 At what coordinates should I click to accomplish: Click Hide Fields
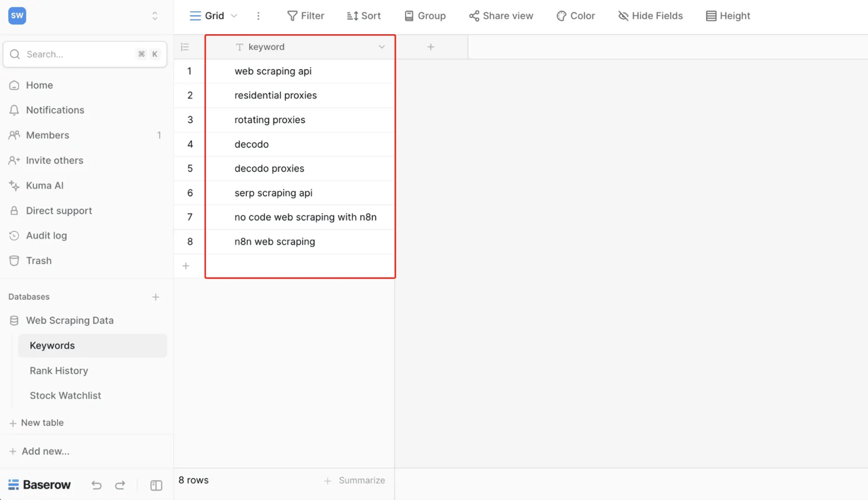tap(650, 16)
